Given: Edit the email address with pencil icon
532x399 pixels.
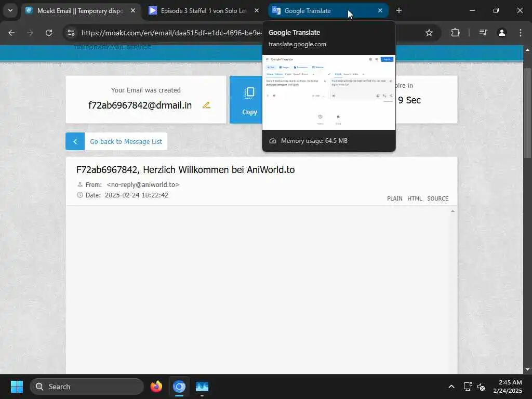Looking at the screenshot, I should click(x=206, y=105).
